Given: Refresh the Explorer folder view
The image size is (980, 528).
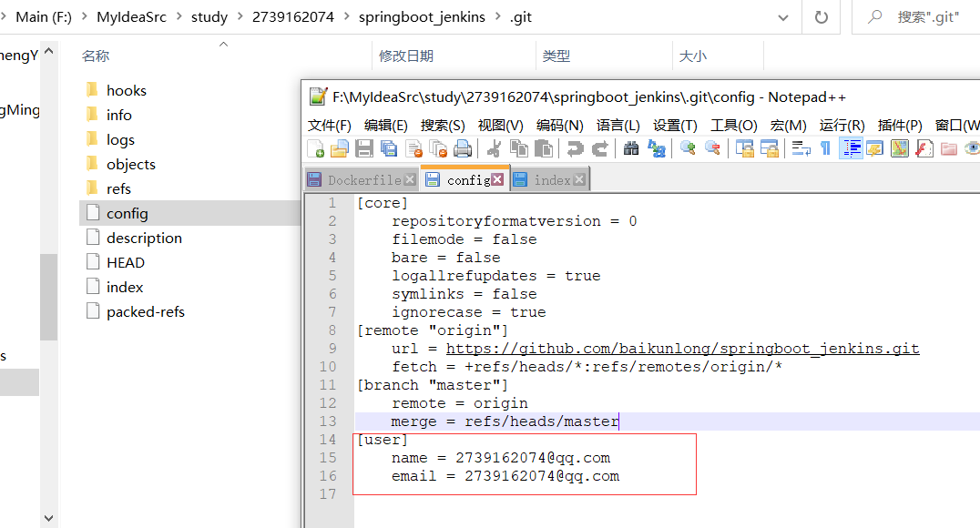Looking at the screenshot, I should (x=822, y=16).
